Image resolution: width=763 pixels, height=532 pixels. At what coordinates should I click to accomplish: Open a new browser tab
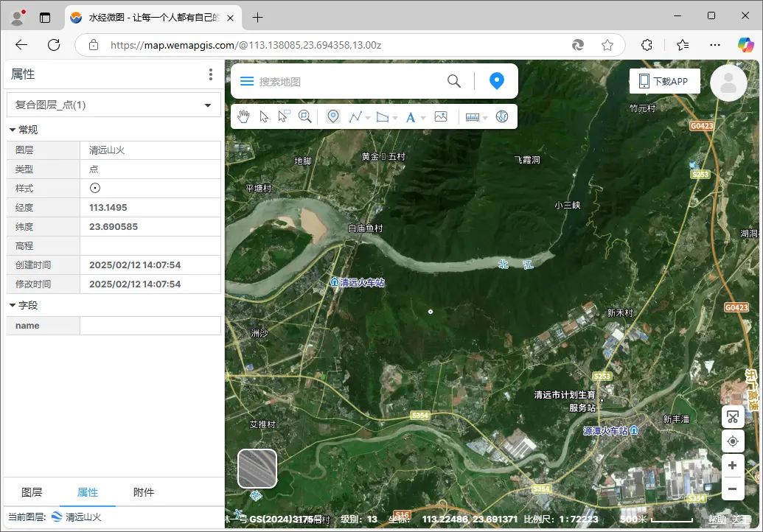click(257, 18)
